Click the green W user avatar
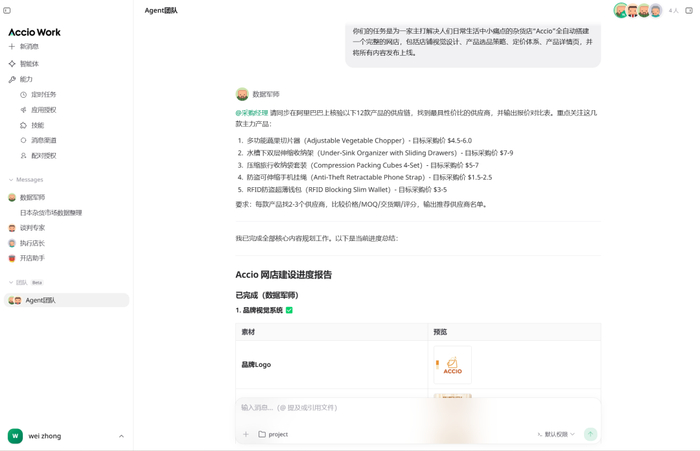The image size is (700, 451). pyautogui.click(x=15, y=436)
